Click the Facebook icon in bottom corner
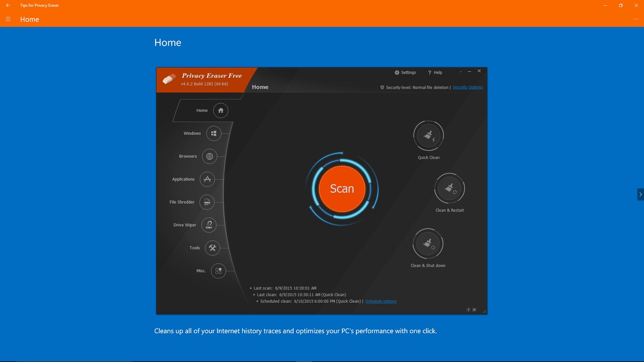 (469, 310)
